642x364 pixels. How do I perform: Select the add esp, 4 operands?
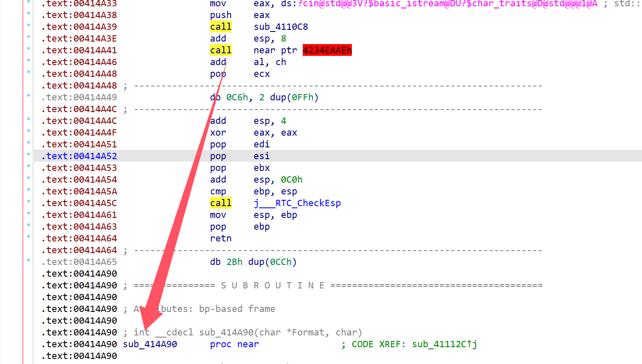270,121
